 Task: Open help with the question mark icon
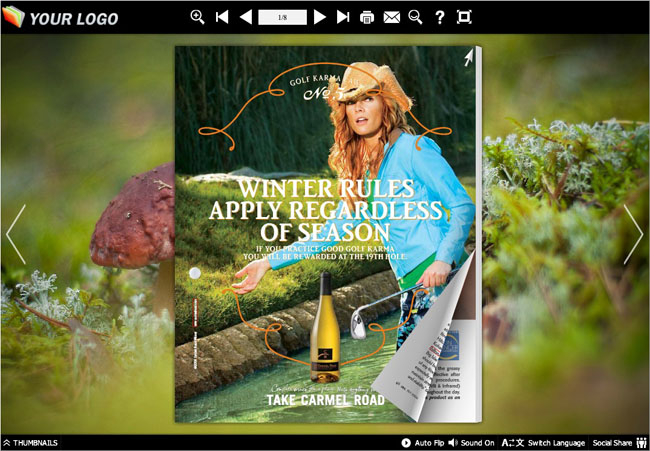tap(440, 17)
